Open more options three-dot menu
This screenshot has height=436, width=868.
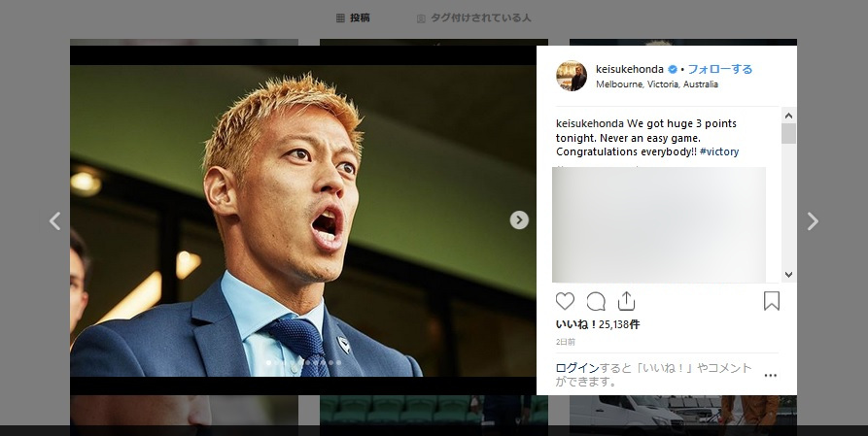point(770,375)
